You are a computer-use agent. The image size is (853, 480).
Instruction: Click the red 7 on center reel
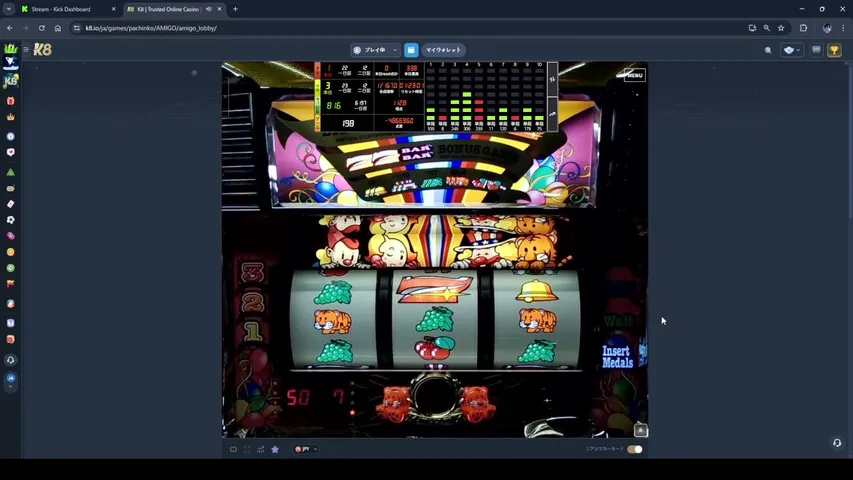pos(434,290)
